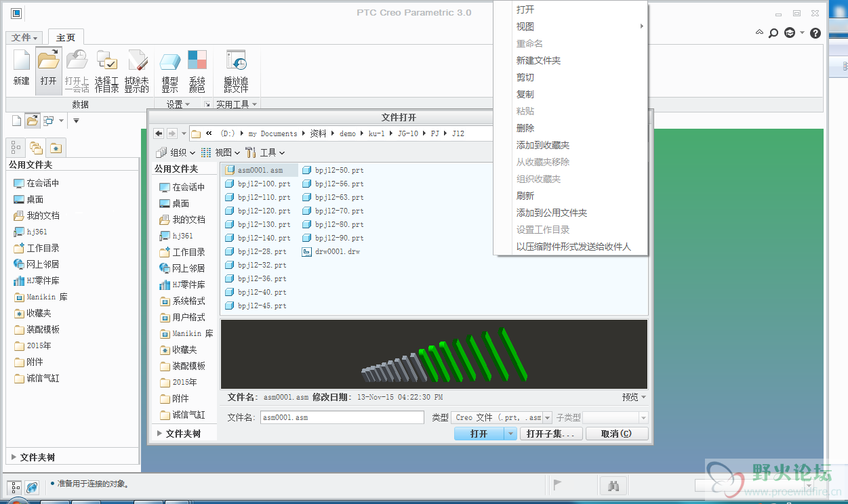
Task: Switch to the favorites navigator tab
Action: coord(56,148)
